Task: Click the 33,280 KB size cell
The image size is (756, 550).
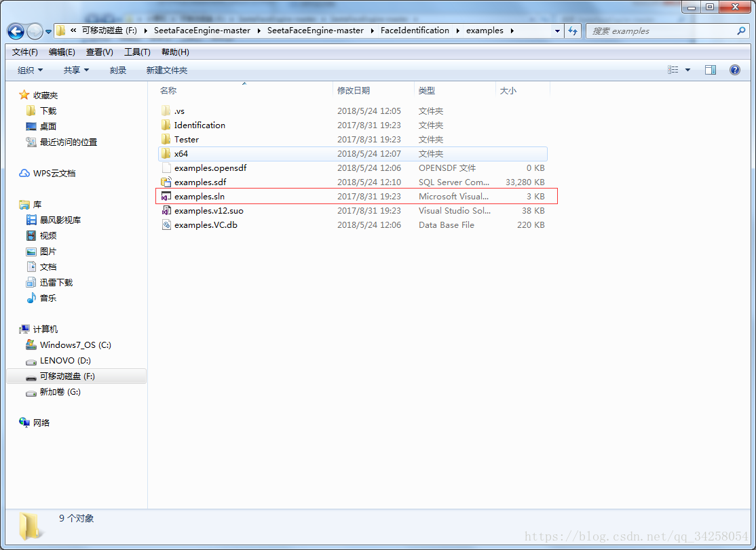Action: tap(525, 182)
